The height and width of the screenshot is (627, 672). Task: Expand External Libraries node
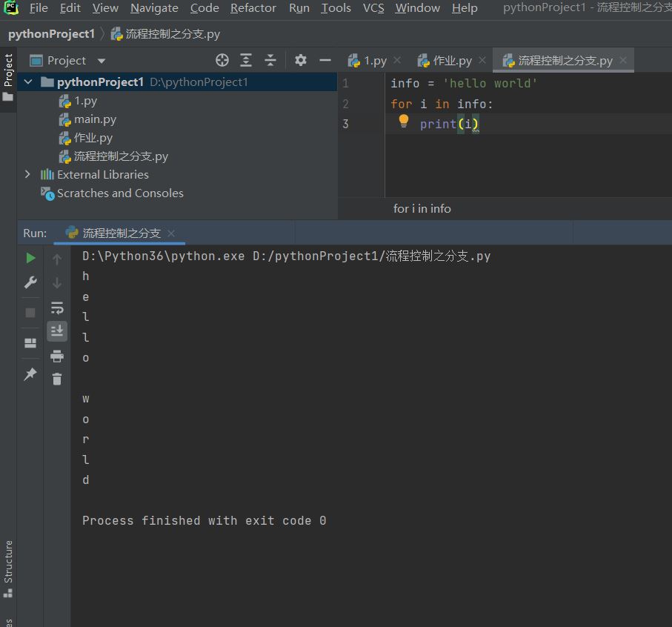click(x=27, y=174)
